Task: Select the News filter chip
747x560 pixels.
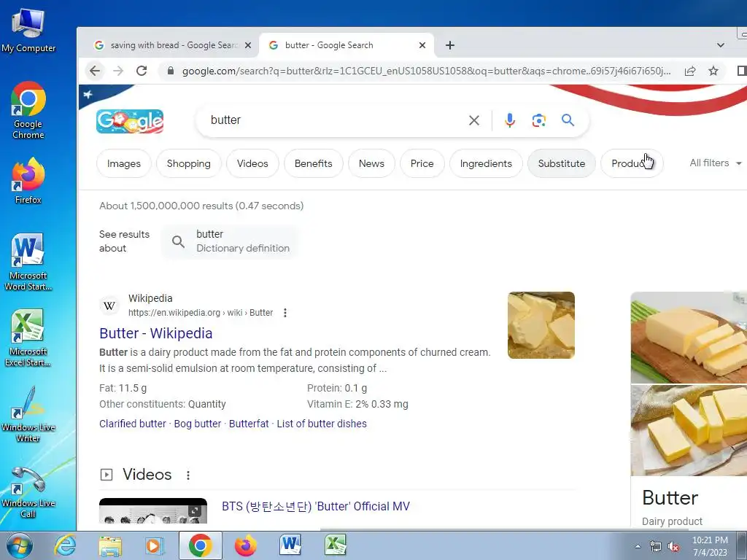Action: [x=371, y=163]
